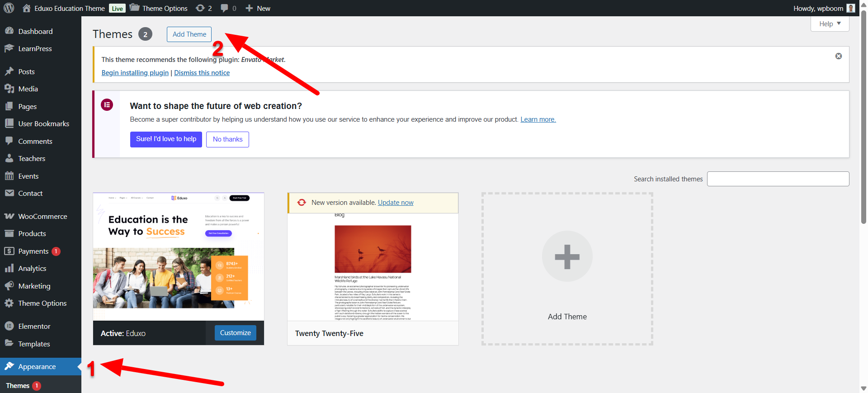Click Begin installing plugin link
Screen dimensions: 868x393
135,73
